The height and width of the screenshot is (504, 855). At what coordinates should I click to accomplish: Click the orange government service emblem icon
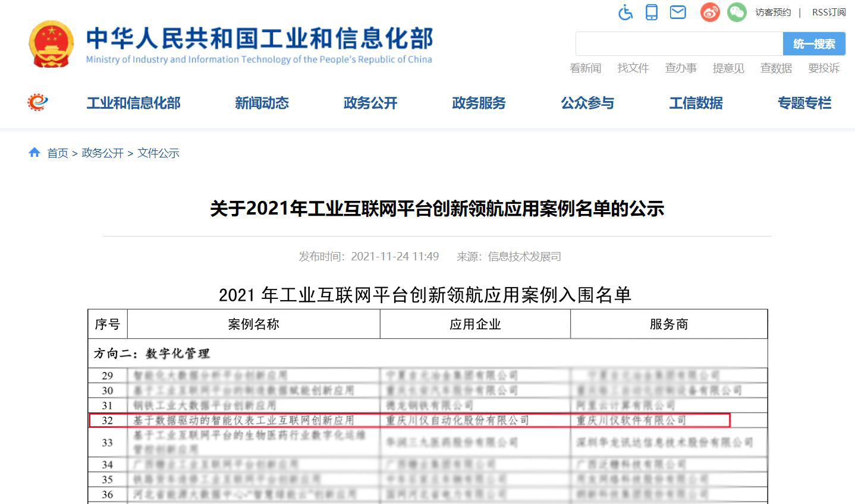(x=37, y=102)
